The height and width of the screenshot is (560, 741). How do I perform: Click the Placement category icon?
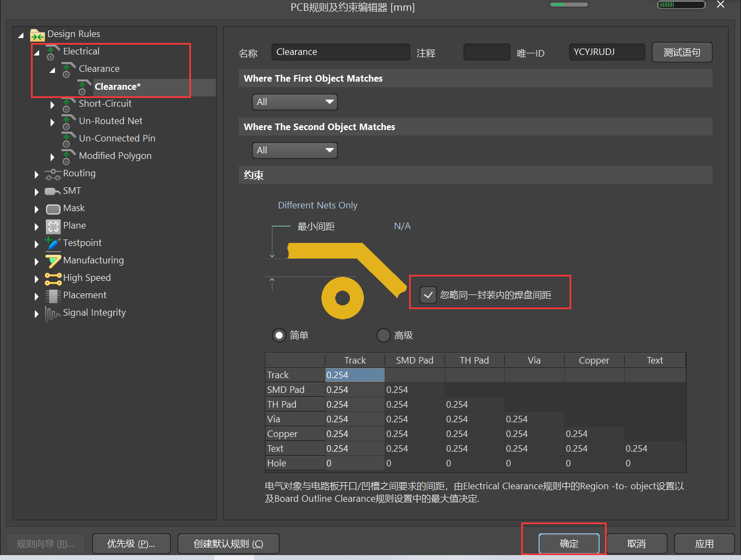point(53,296)
